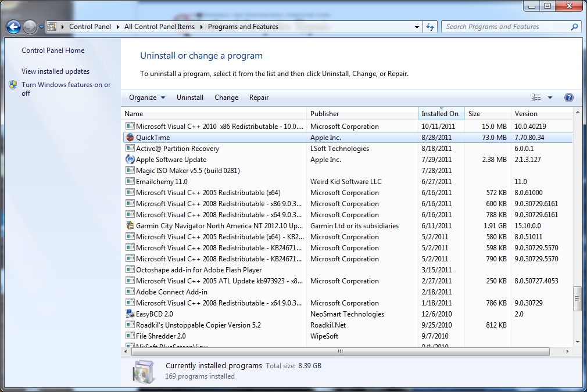Click the QuickTime program icon
The image size is (587, 392).
[130, 138]
